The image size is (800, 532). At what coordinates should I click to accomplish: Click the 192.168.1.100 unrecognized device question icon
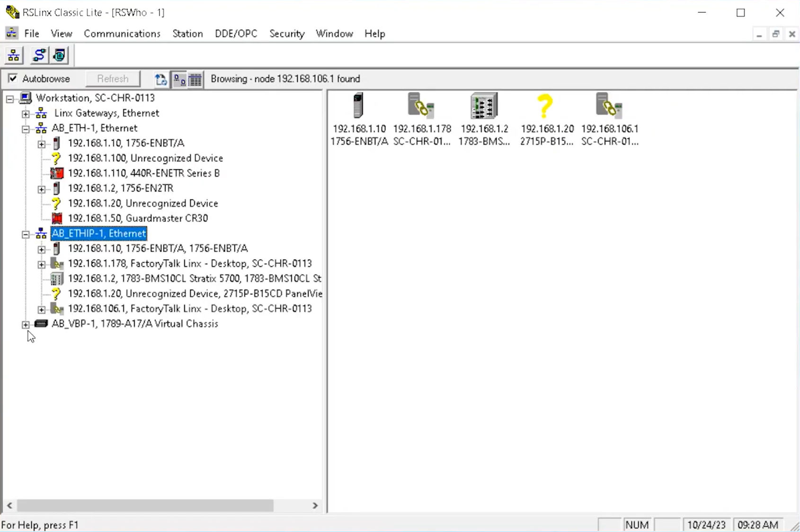click(56, 158)
